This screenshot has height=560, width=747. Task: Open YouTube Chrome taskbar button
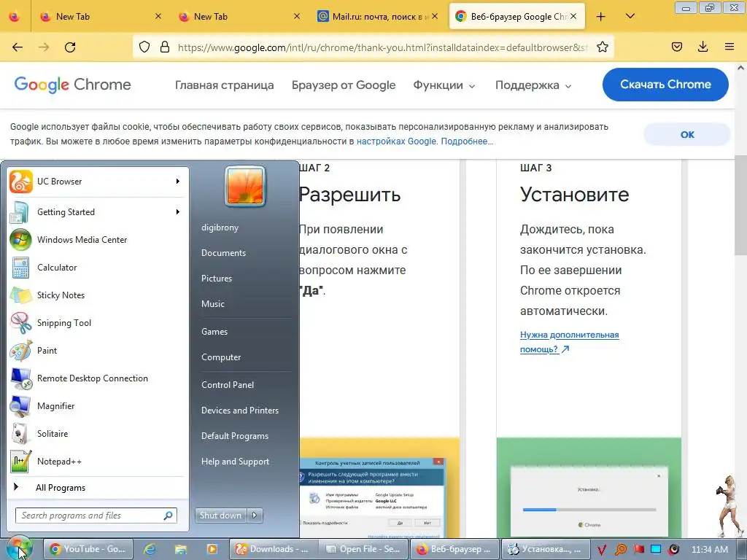88,549
